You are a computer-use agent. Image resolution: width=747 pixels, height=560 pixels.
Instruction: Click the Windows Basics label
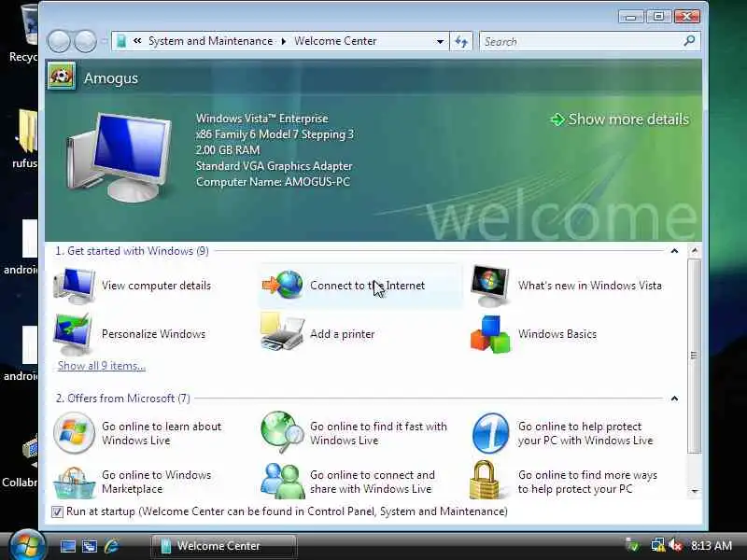coord(557,334)
